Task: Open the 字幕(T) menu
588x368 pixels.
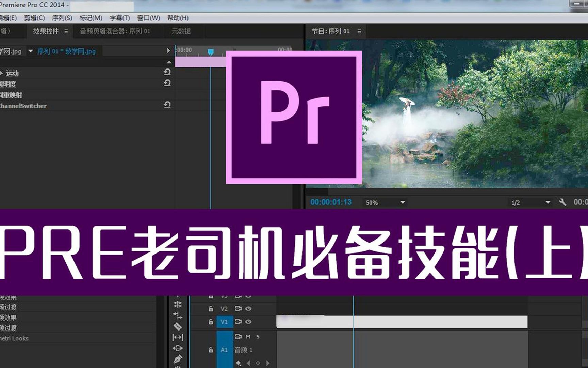Action: 119,18
